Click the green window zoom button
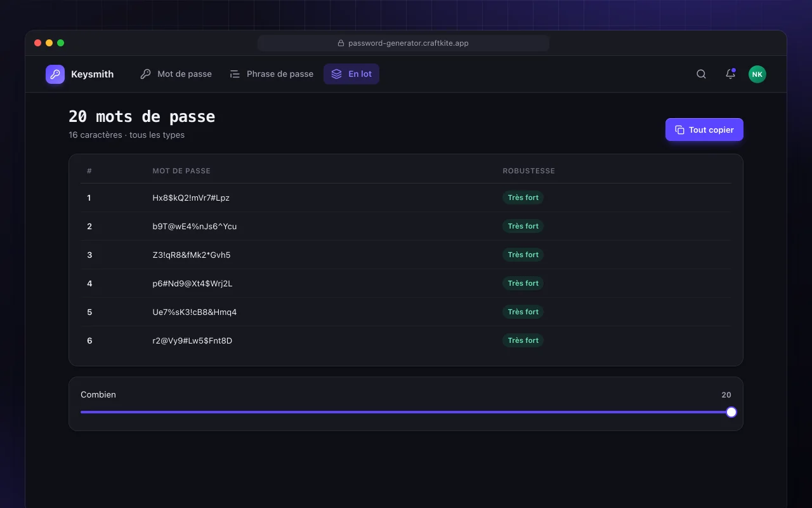Viewport: 812px width, 508px height. pos(61,43)
